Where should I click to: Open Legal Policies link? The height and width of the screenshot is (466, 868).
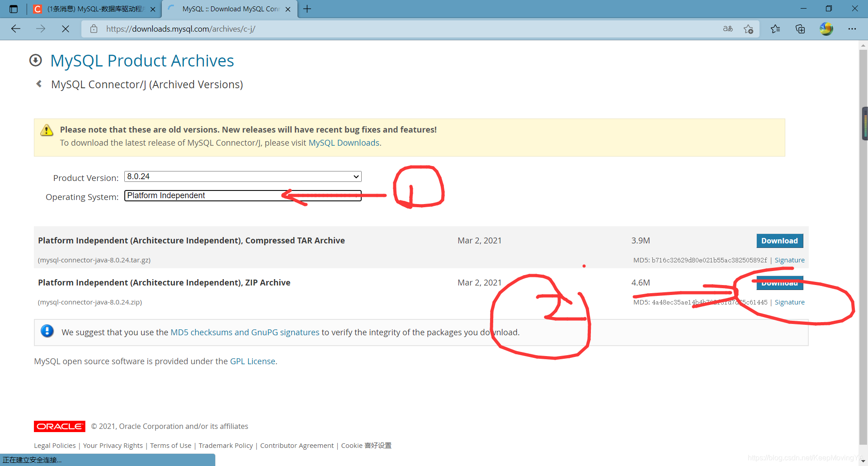55,446
